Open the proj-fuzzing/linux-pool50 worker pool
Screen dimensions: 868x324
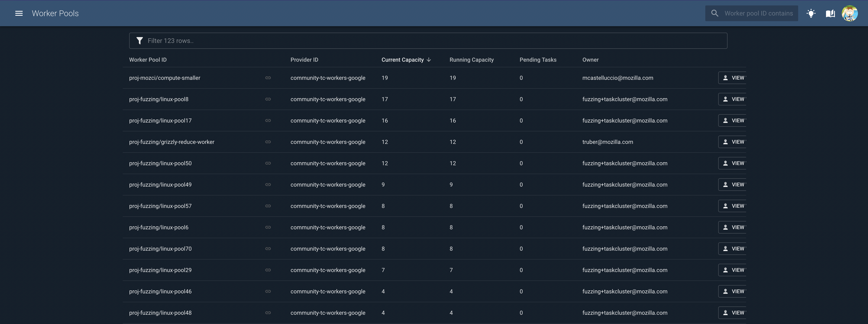pyautogui.click(x=160, y=163)
